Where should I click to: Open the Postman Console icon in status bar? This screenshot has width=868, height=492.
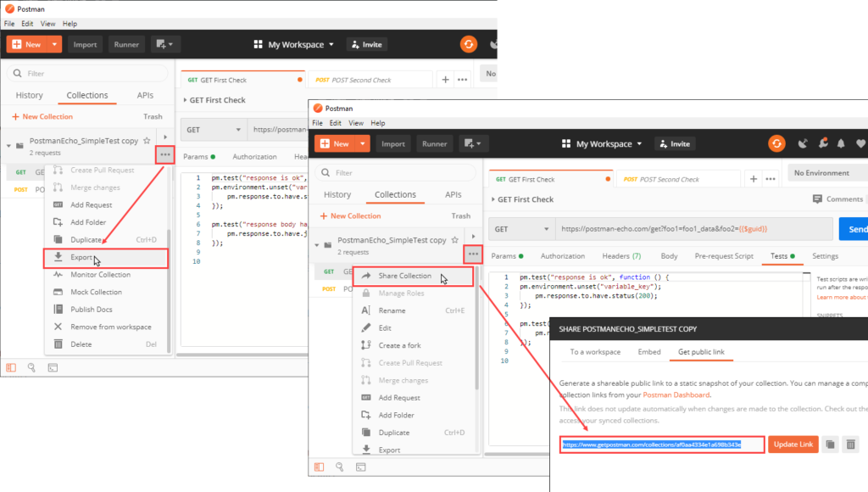pos(361,467)
